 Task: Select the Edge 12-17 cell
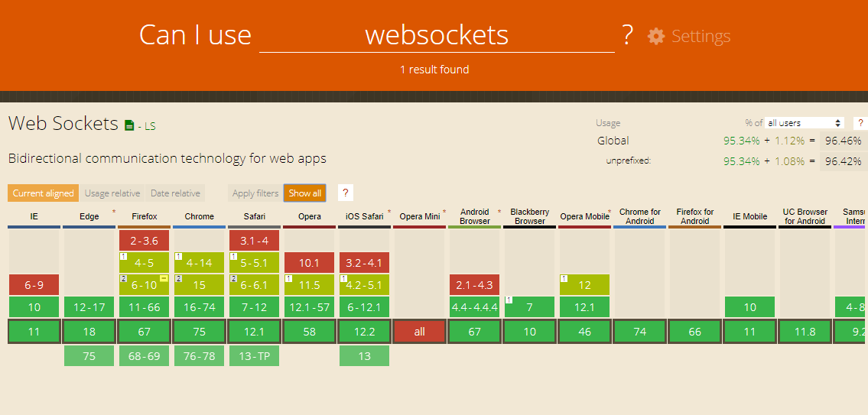coord(89,307)
